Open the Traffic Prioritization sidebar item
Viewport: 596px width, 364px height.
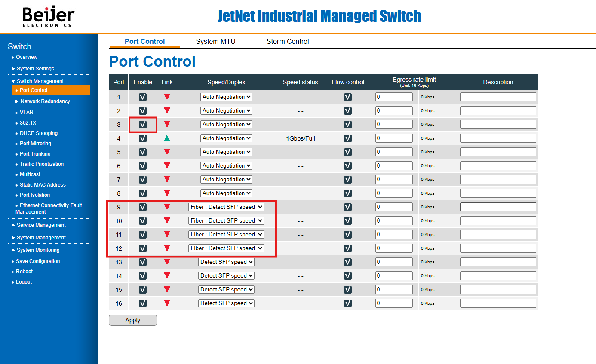point(41,164)
